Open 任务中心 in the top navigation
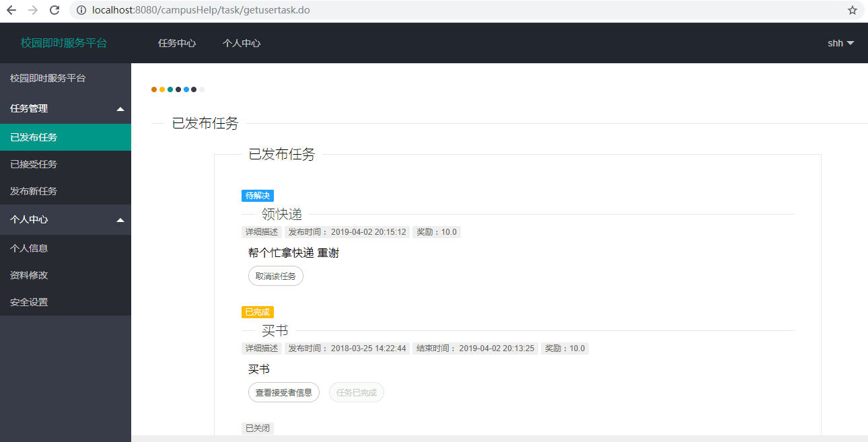 click(177, 43)
